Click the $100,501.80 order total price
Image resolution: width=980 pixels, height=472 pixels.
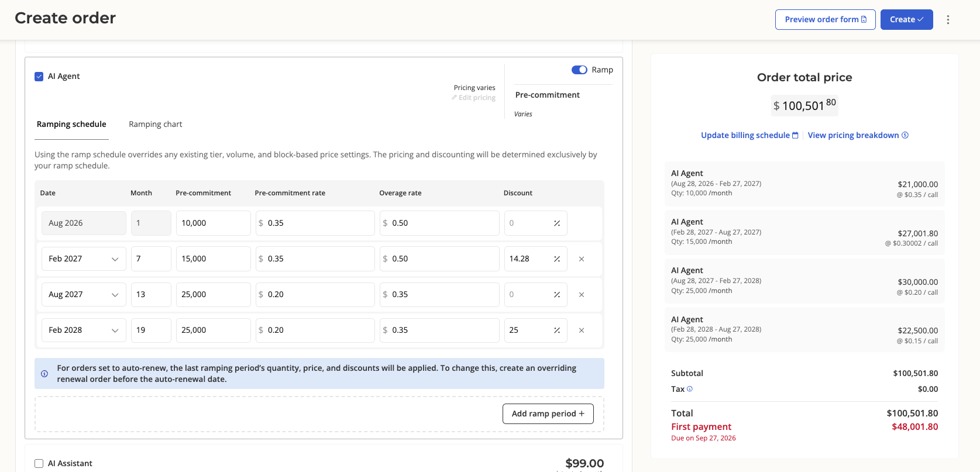point(804,105)
